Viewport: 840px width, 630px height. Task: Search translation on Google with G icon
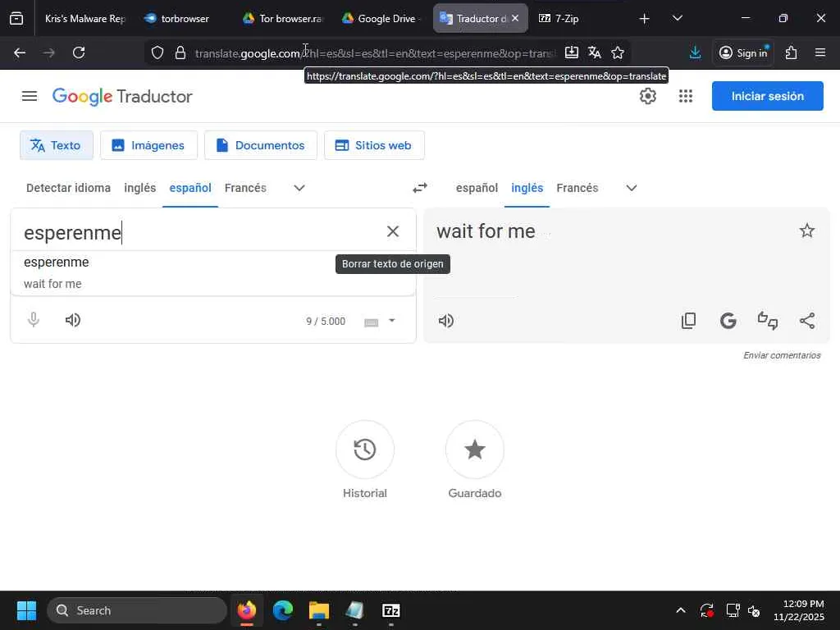pyautogui.click(x=728, y=321)
